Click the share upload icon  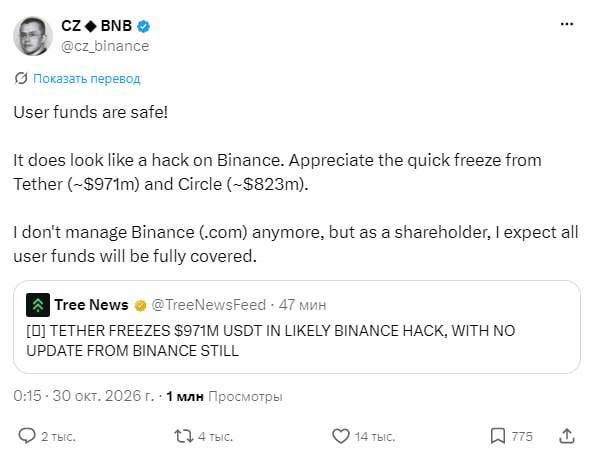coord(567,436)
